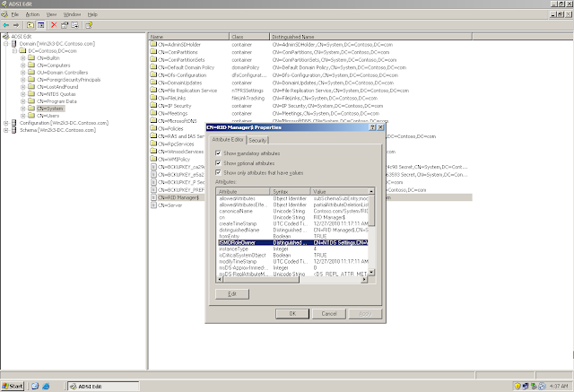Expand the CN=Builtin node
Viewport: 574px width, 392px height.
click(x=23, y=58)
